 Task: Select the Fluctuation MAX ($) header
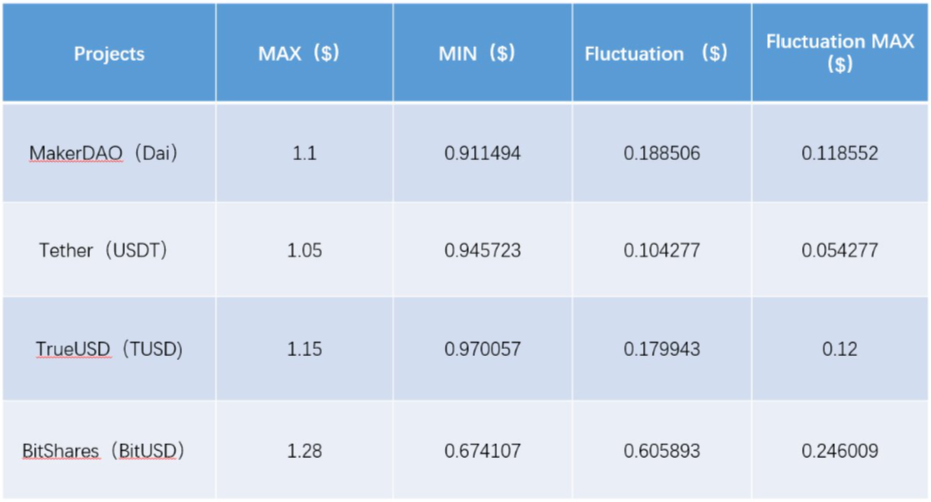pyautogui.click(x=840, y=53)
